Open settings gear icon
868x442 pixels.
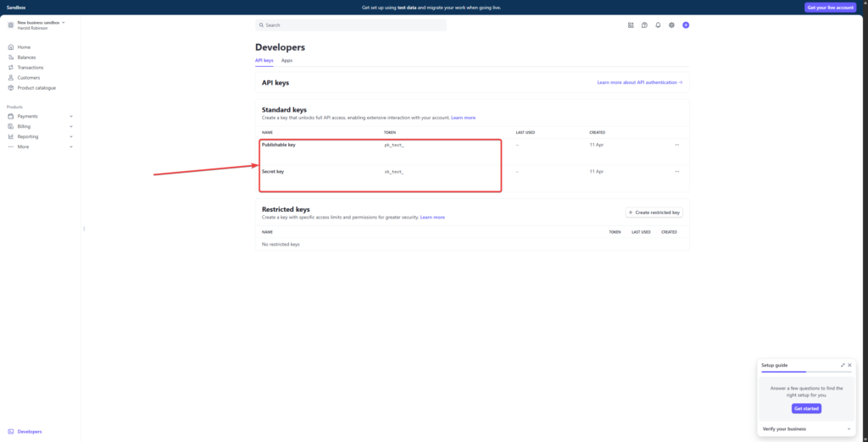(x=671, y=25)
